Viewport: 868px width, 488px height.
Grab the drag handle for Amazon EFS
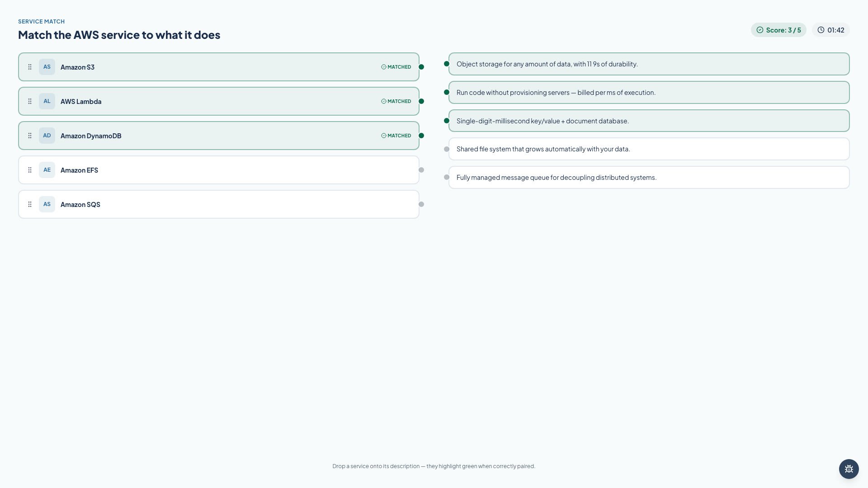[x=30, y=170]
